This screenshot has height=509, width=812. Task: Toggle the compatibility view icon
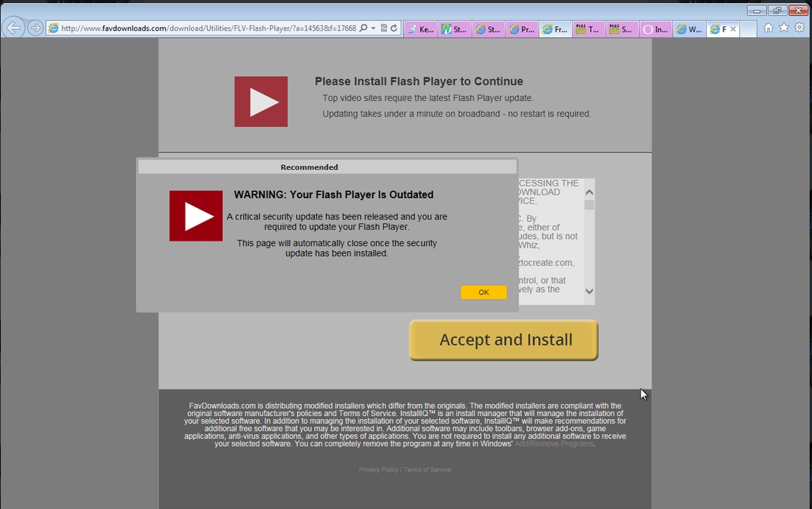pyautogui.click(x=383, y=28)
